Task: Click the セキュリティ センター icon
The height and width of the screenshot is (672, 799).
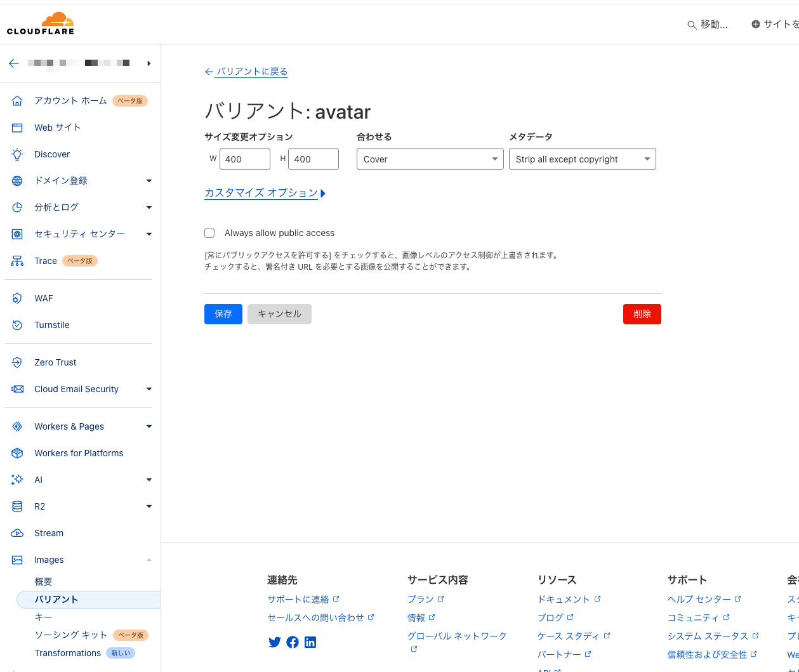Action: (17, 234)
